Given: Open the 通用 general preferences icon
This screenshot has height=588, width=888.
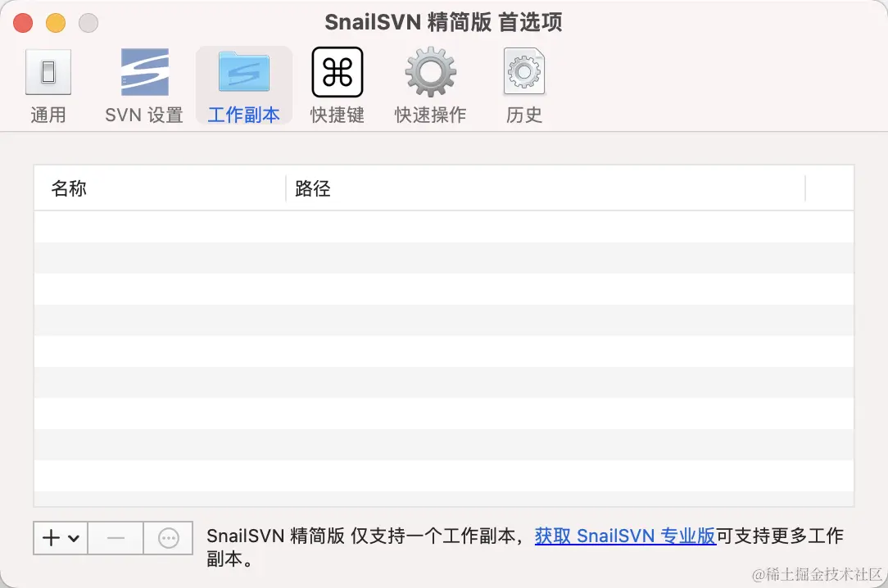Looking at the screenshot, I should 48,72.
